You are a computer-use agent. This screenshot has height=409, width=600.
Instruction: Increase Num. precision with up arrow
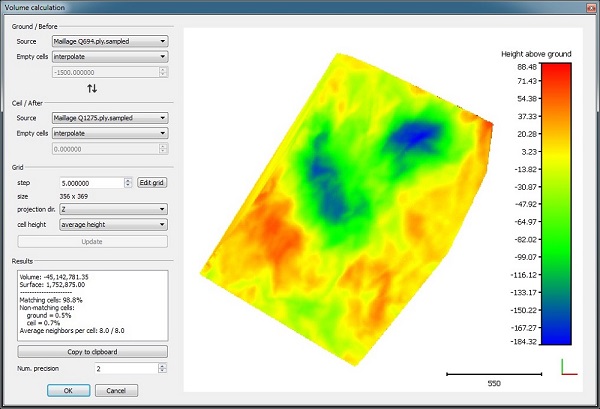163,366
